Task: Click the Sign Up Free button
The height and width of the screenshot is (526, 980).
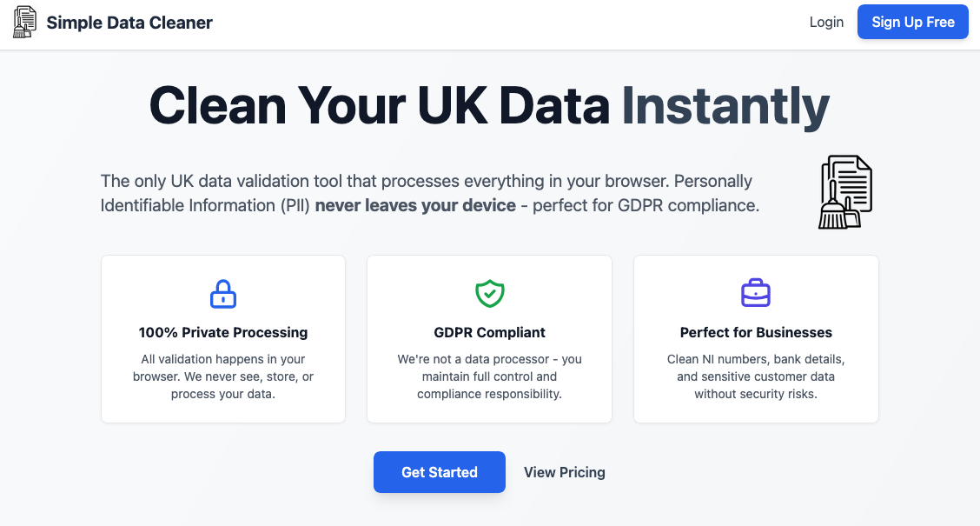Action: (912, 22)
